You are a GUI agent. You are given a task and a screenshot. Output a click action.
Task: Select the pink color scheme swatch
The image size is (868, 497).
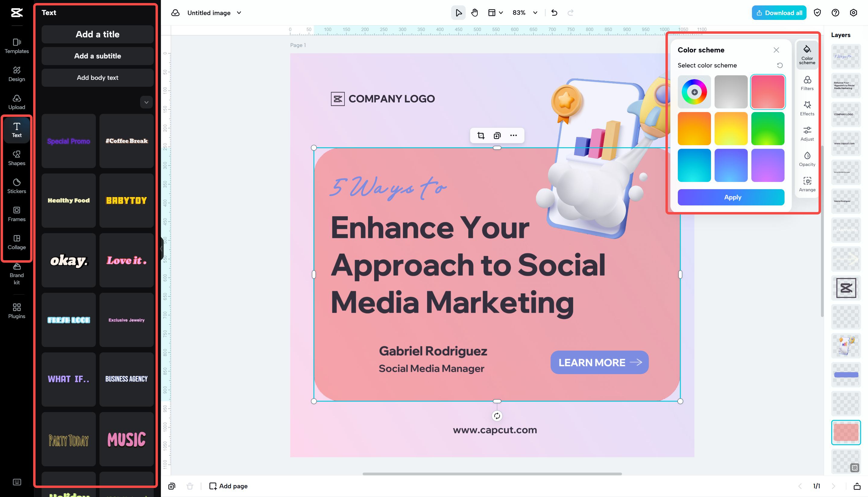[x=768, y=92]
